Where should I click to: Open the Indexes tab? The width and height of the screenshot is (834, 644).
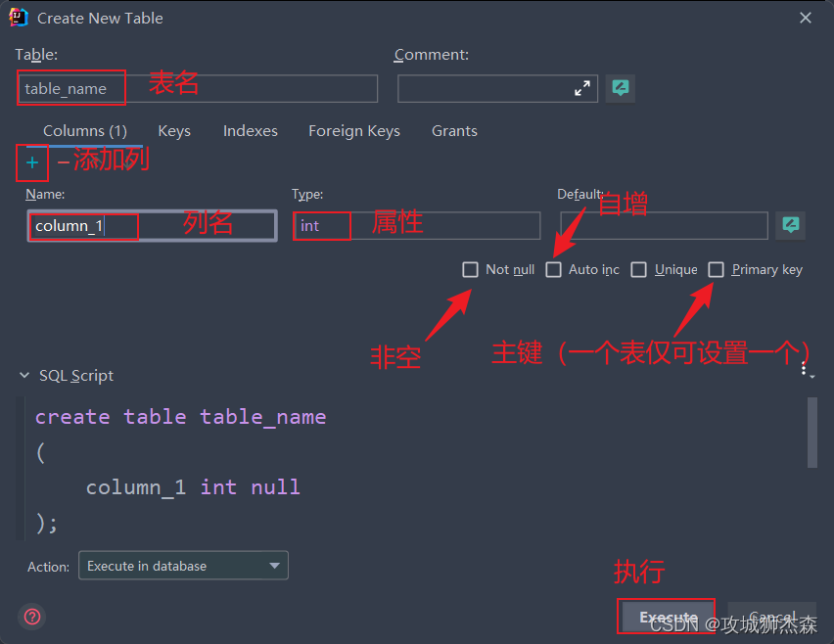[251, 131]
